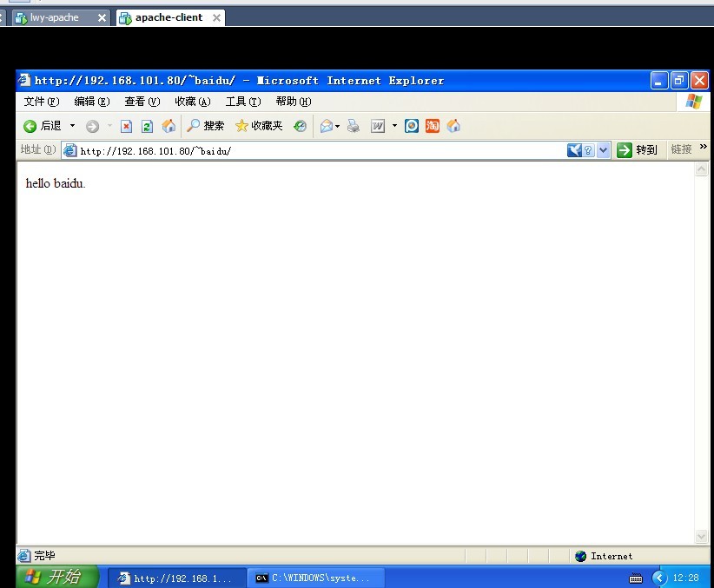This screenshot has width=714, height=588.
Task: Click the Stop loading icon
Action: [126, 126]
